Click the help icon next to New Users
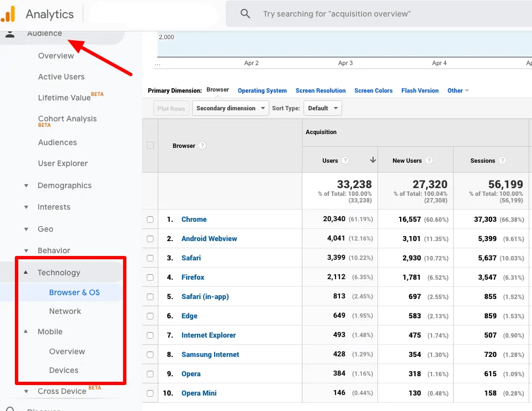Viewport: 532px width, 411px height. (x=429, y=161)
